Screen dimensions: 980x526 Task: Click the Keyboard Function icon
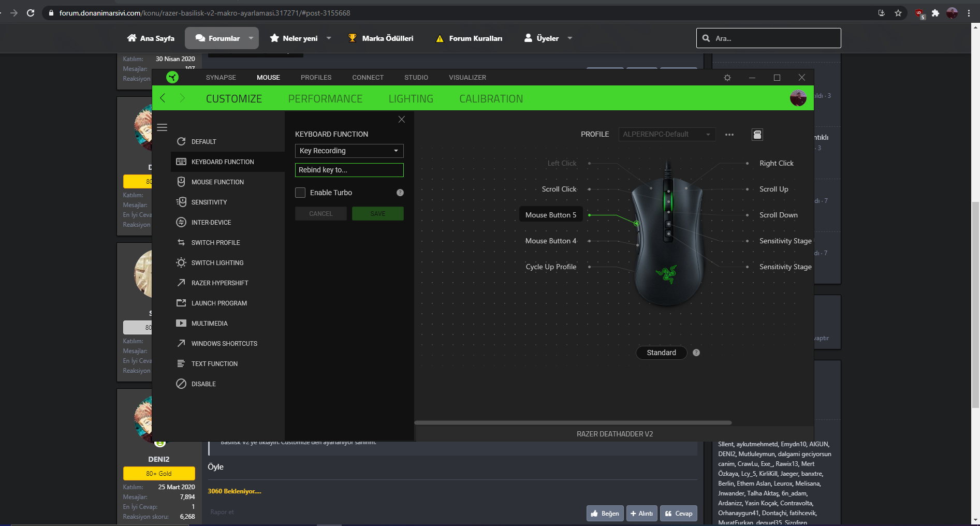[181, 162]
